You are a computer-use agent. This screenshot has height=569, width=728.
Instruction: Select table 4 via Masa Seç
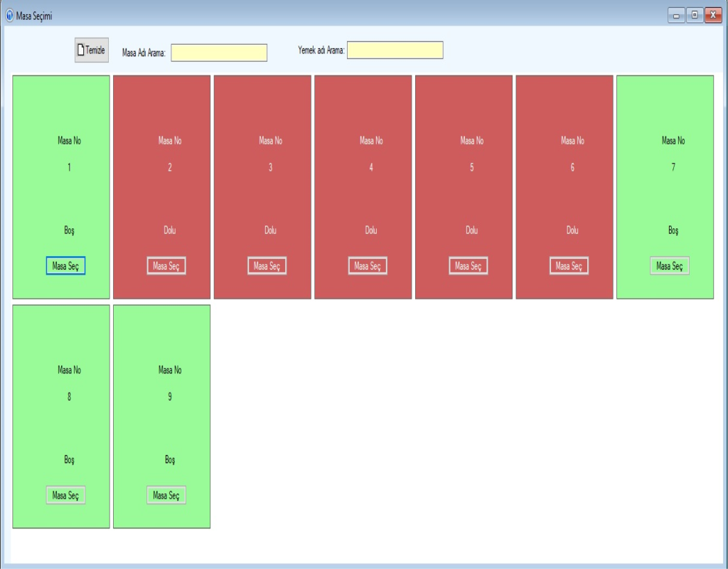tap(368, 266)
